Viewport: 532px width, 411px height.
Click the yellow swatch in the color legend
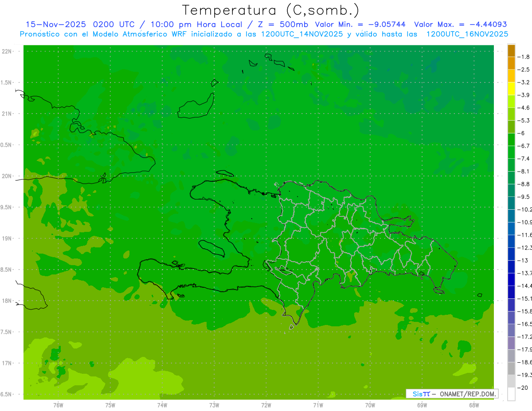511,89
